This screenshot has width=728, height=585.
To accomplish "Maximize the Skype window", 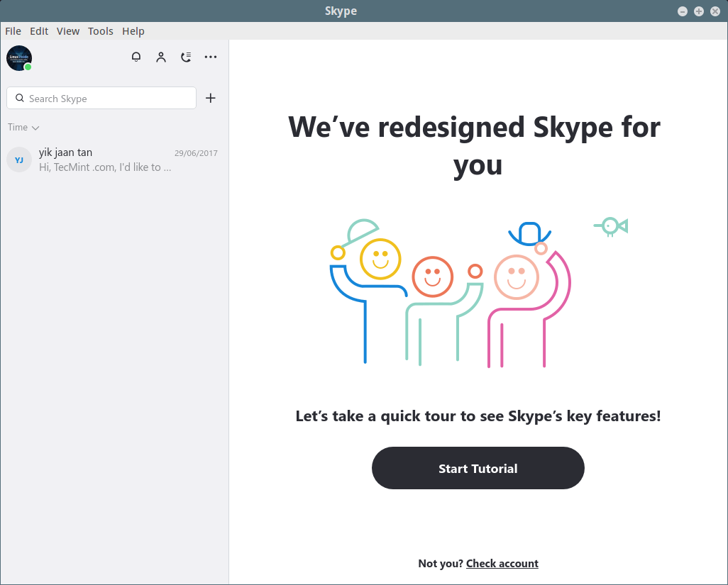I will pyautogui.click(x=698, y=11).
